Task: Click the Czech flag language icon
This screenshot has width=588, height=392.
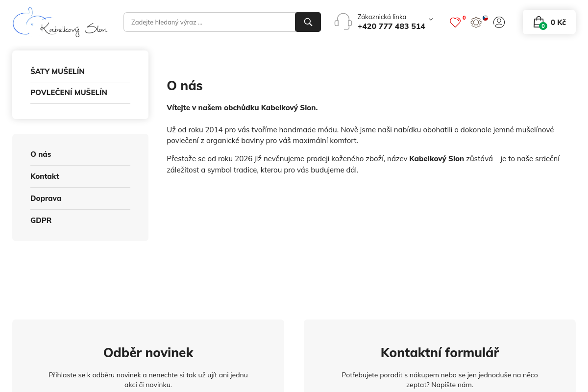Action: (x=485, y=18)
